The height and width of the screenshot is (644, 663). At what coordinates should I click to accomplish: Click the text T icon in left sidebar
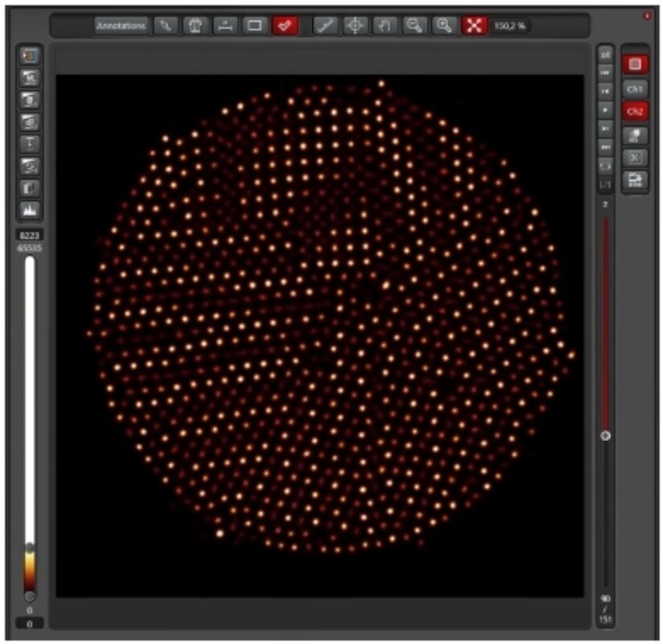(30, 144)
